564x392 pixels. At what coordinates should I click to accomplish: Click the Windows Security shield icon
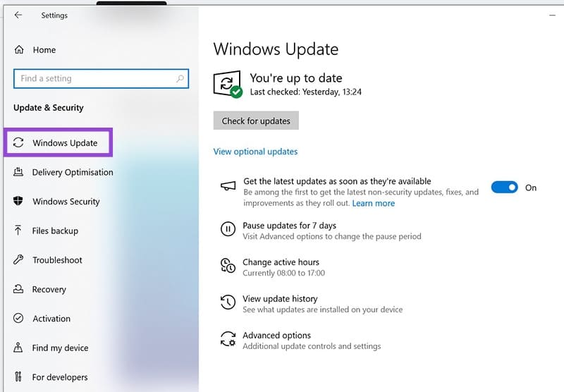tap(18, 202)
